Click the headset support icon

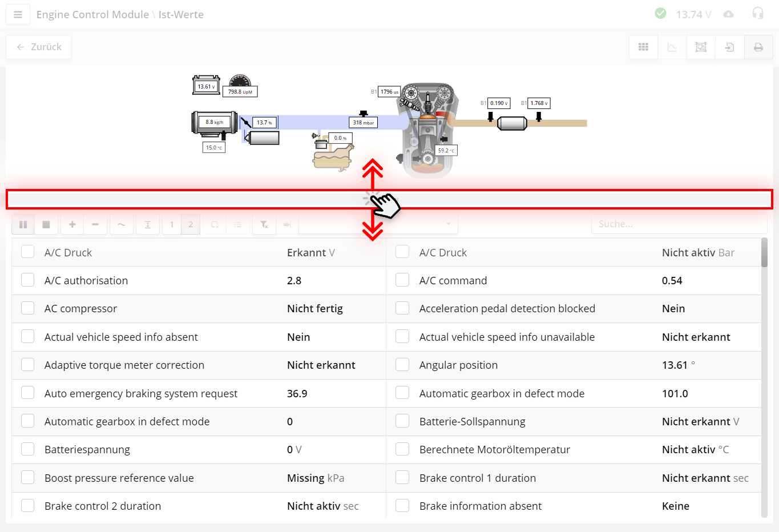tap(757, 14)
